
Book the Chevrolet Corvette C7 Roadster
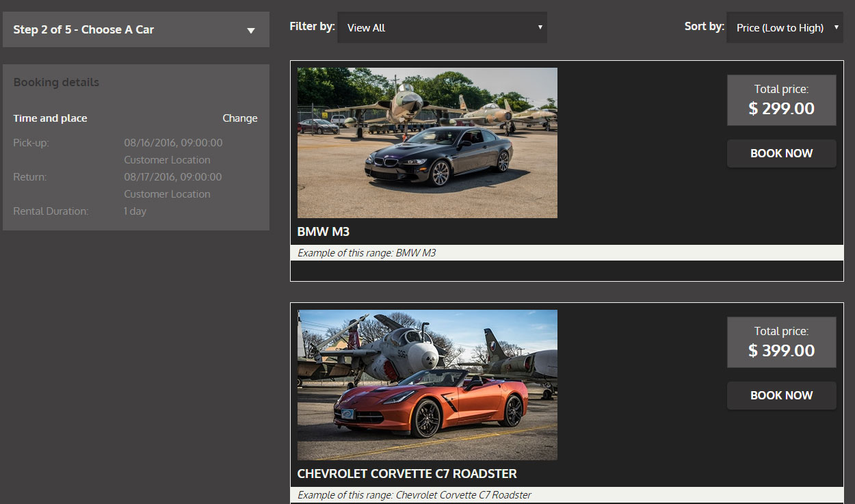[782, 395]
